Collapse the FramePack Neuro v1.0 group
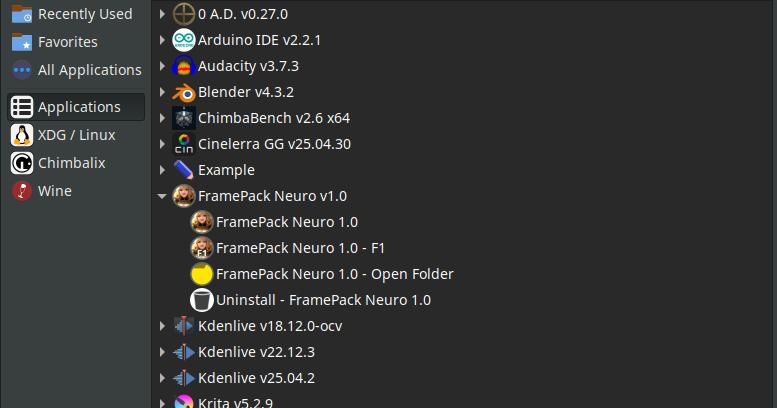The height and width of the screenshot is (408, 777). click(162, 196)
